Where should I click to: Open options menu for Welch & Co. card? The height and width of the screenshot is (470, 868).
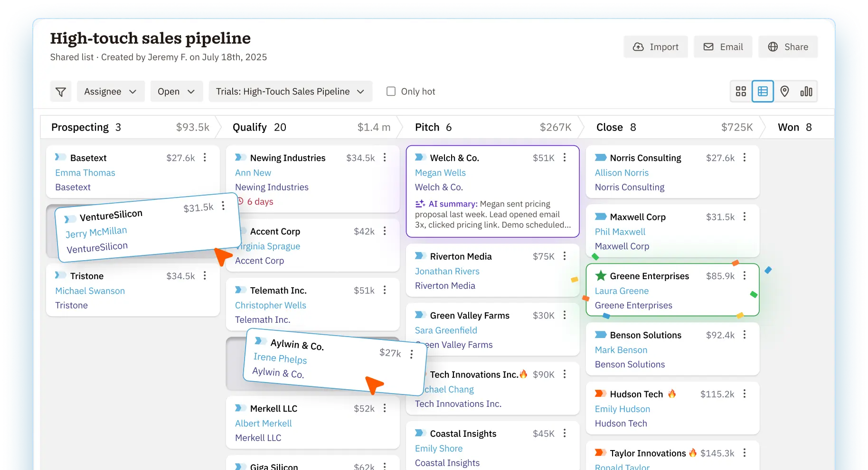[565, 158]
